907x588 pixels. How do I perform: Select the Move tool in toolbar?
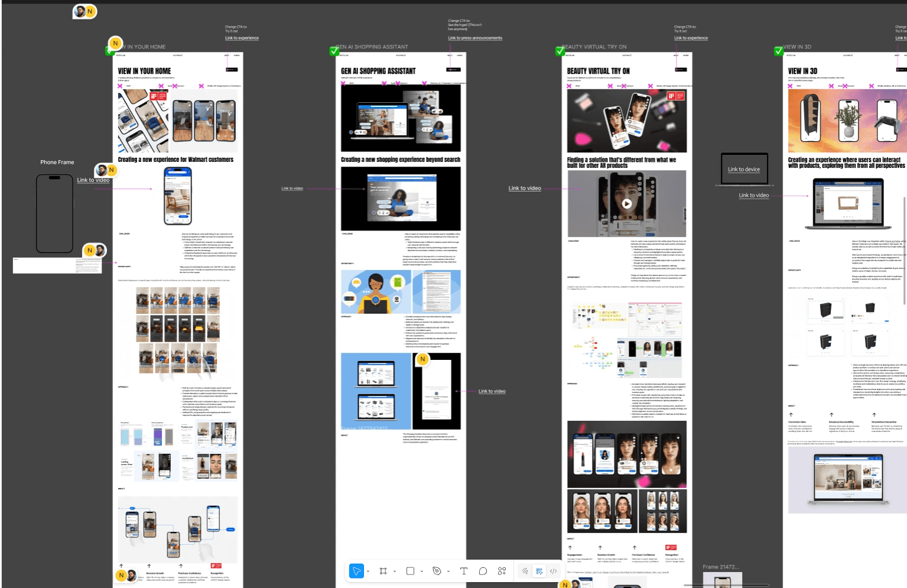[356, 571]
